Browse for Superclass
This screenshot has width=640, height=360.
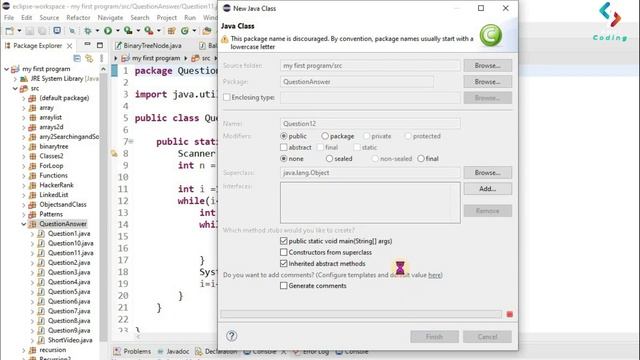tap(487, 173)
